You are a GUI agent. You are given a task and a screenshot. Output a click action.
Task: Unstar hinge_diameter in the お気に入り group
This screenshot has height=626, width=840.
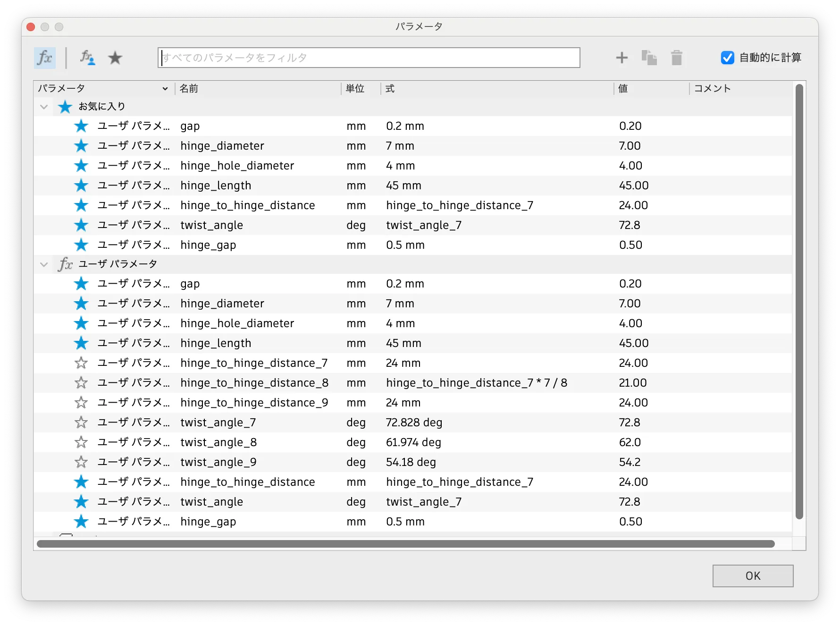tap(81, 145)
